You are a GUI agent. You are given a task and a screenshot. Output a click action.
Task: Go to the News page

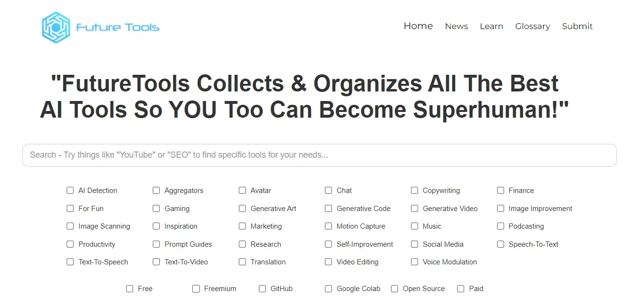point(456,26)
